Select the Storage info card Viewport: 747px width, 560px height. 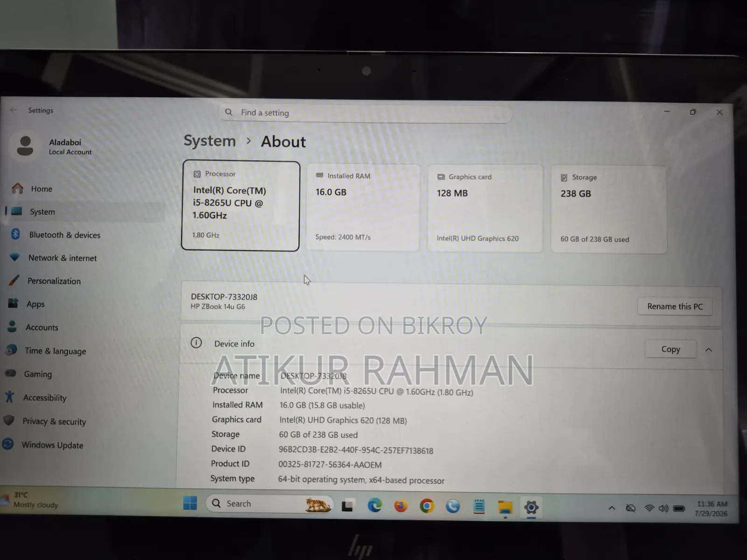click(609, 210)
